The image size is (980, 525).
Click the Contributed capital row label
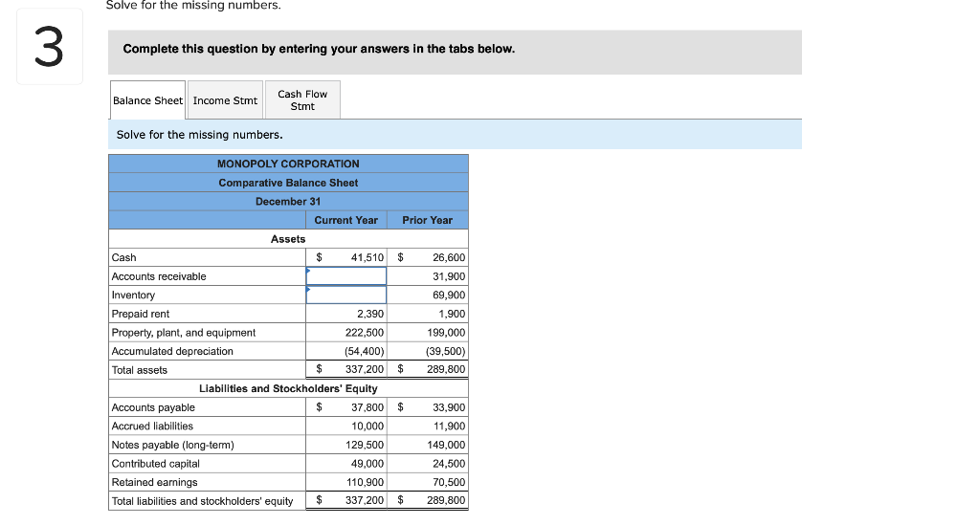156,463
